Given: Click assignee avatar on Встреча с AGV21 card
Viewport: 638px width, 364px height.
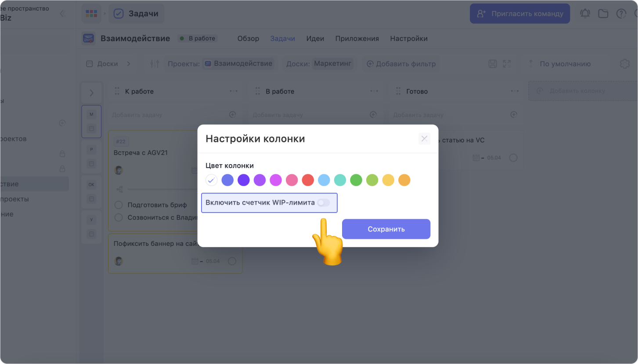Looking at the screenshot, I should 119,170.
